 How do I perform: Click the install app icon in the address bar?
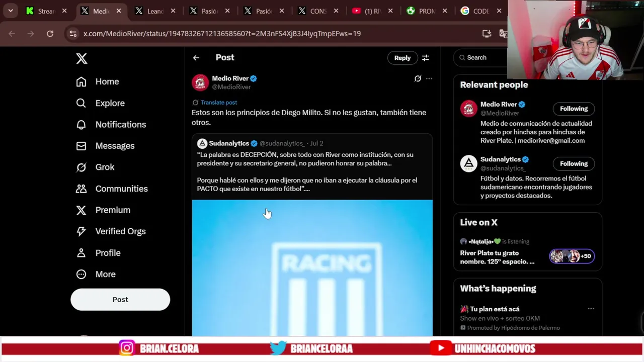click(487, 34)
